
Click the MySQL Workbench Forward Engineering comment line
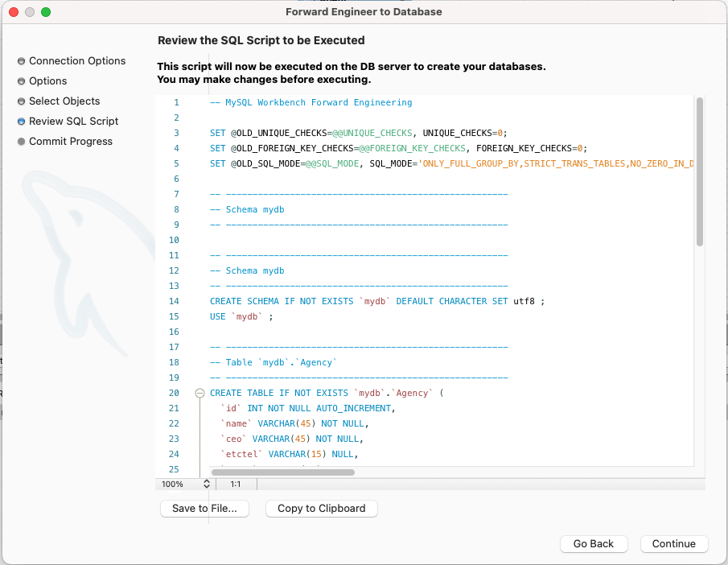pyautogui.click(x=311, y=102)
